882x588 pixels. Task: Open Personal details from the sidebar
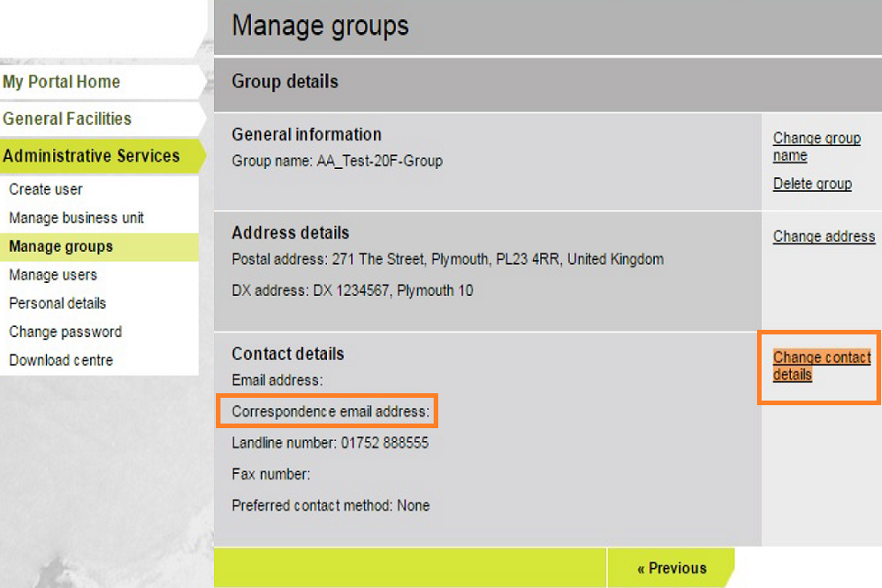click(x=58, y=303)
